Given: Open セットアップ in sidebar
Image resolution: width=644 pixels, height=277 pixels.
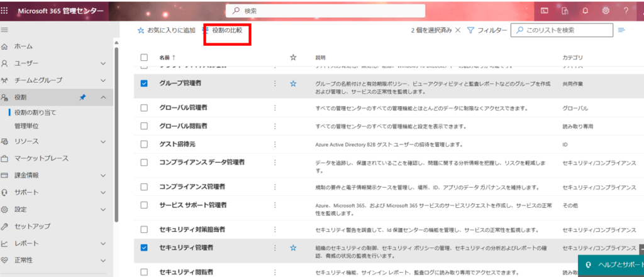Looking at the screenshot, I should coord(33,226).
